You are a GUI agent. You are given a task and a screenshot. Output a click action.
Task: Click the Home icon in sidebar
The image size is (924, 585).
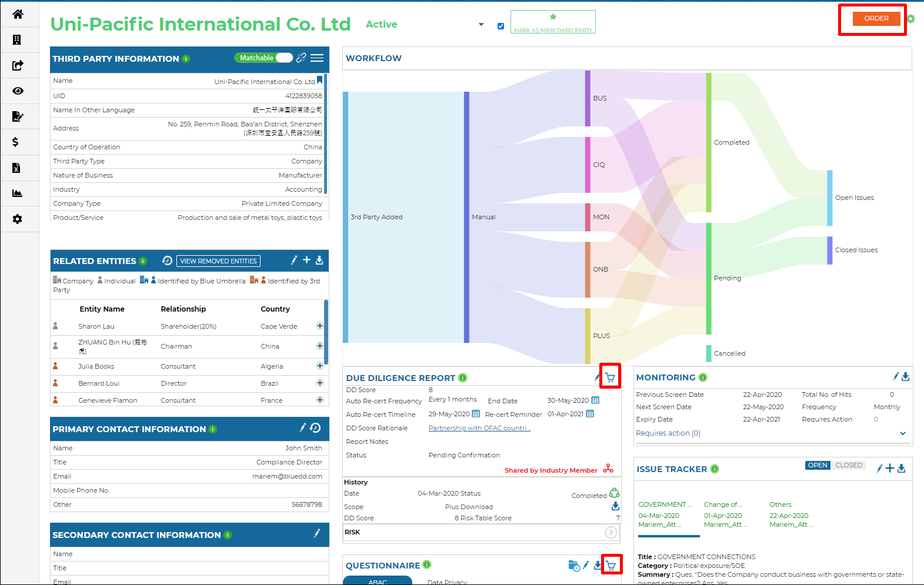(18, 14)
